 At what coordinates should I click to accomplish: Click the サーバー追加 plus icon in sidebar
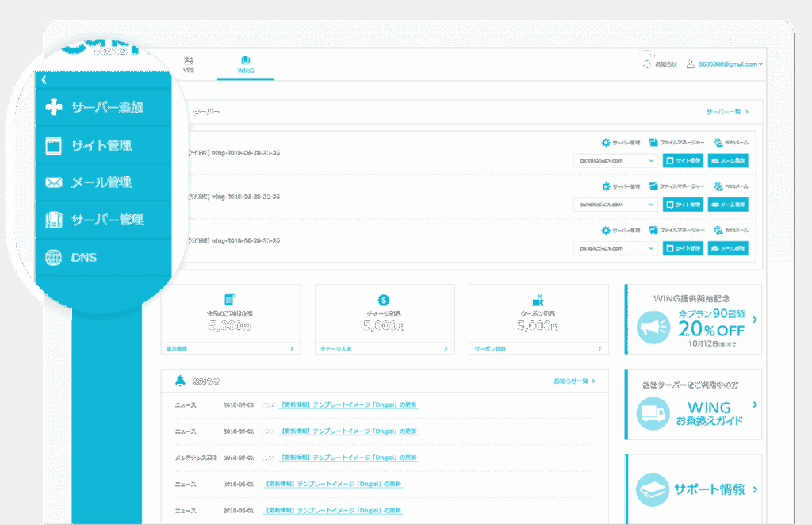(x=54, y=107)
